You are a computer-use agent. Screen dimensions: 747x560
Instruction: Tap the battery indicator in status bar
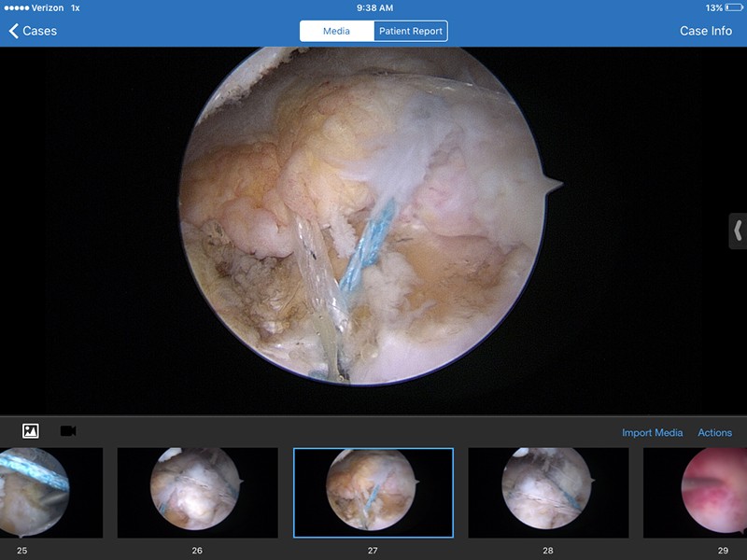734,7
